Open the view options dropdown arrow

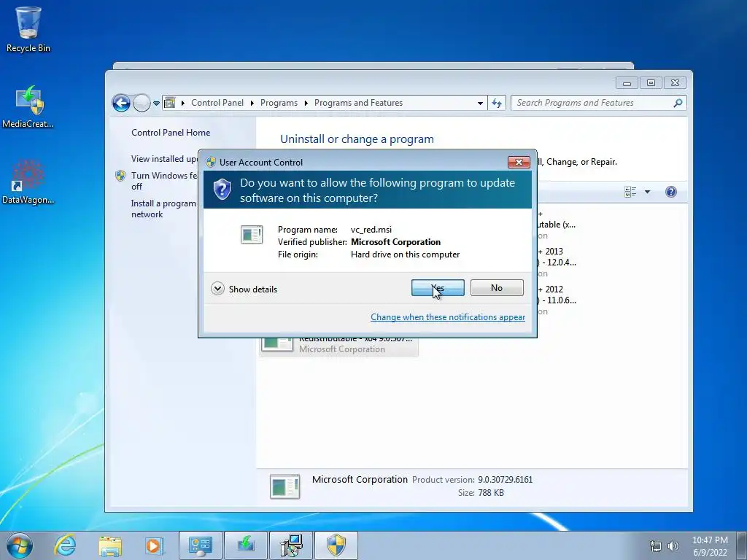[x=648, y=192]
